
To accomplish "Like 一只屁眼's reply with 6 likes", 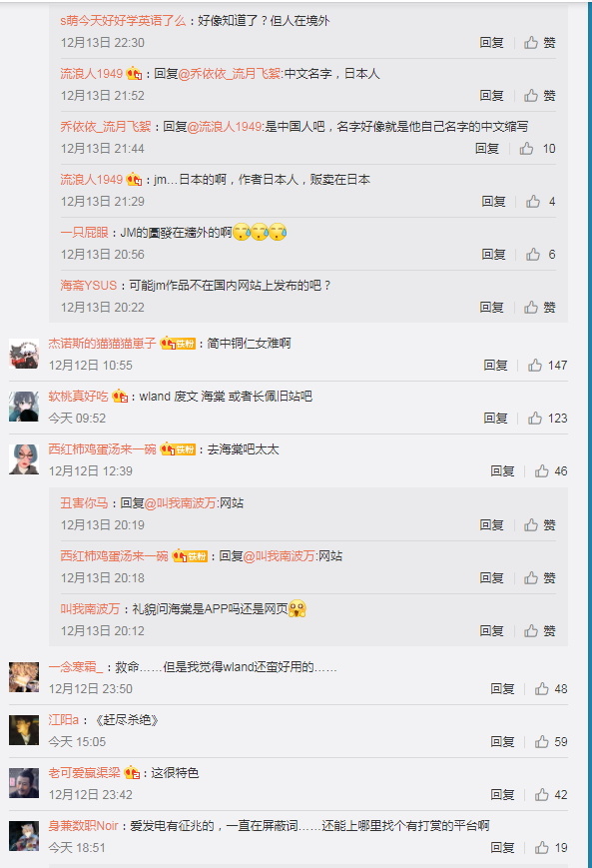I will 540,254.
